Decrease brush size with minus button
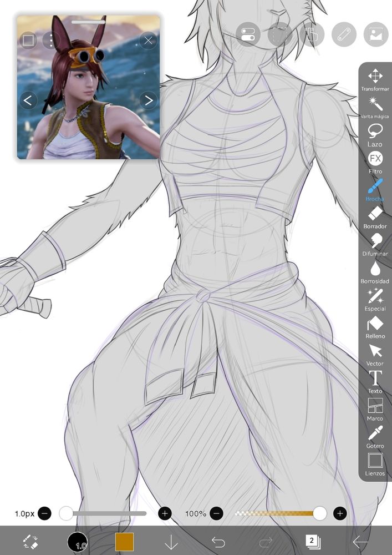The image size is (392, 555). (x=44, y=513)
